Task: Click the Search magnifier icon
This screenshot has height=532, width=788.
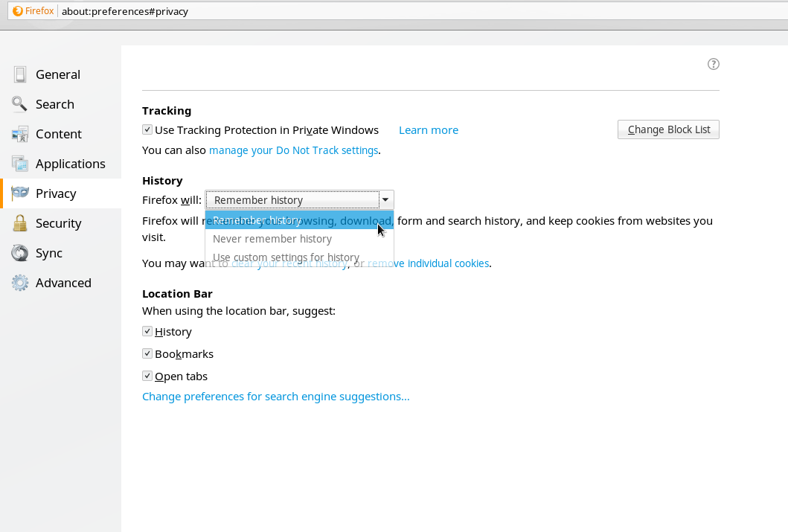Action: [x=19, y=104]
